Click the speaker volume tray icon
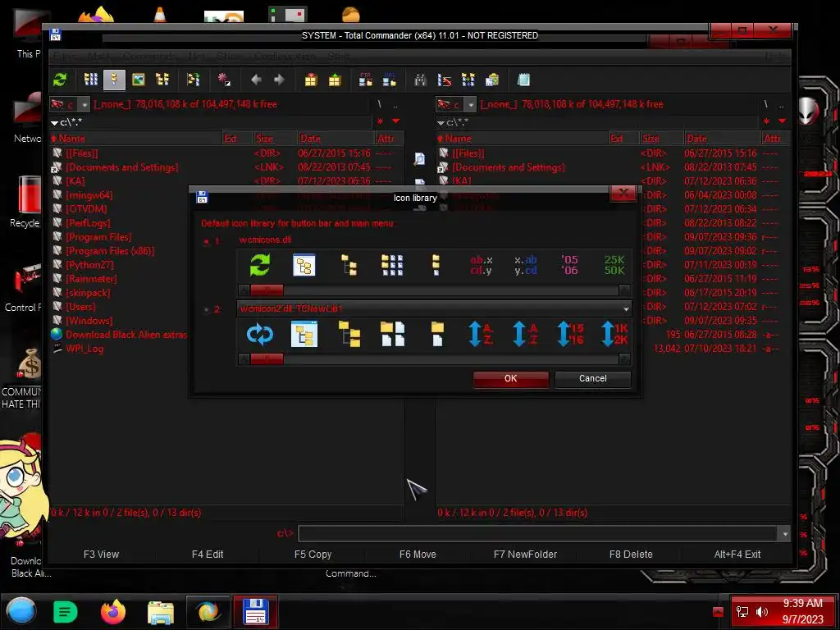 pos(762,612)
